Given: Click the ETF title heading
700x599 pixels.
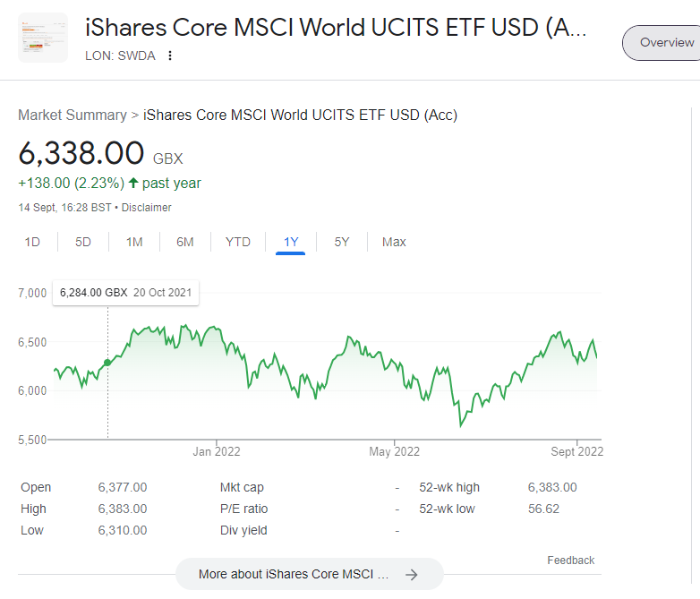Looking at the screenshot, I should coord(336,27).
